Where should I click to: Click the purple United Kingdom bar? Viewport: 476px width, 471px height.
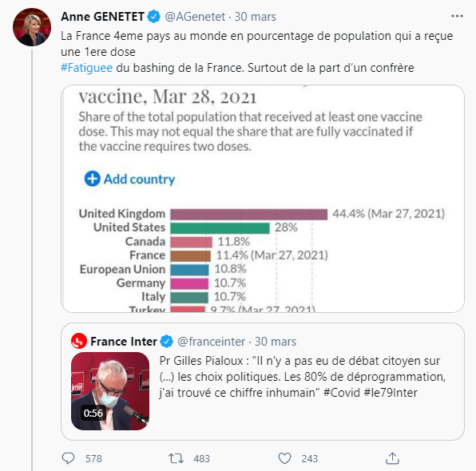[x=248, y=214]
